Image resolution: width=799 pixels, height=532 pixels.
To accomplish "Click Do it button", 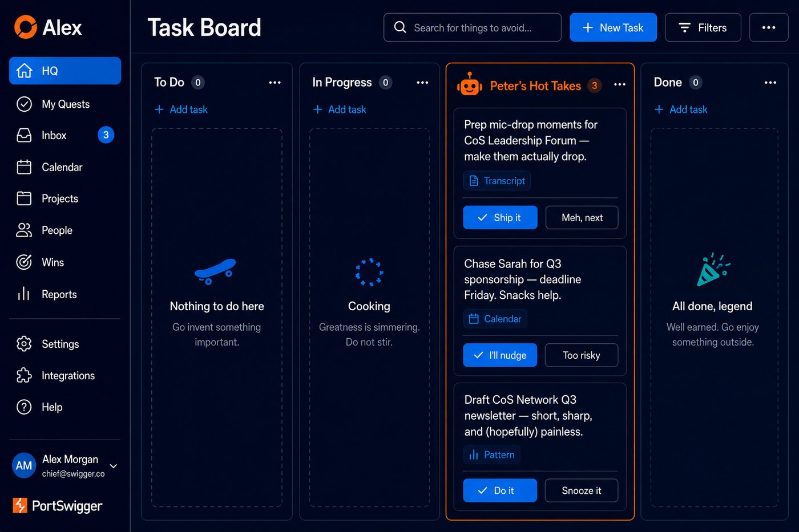I will [x=500, y=490].
